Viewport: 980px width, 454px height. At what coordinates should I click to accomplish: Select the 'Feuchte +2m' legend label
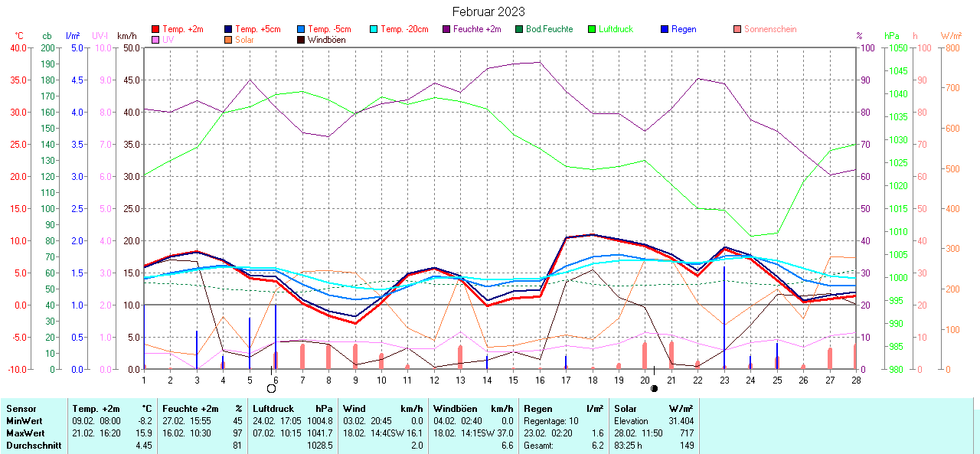(477, 29)
